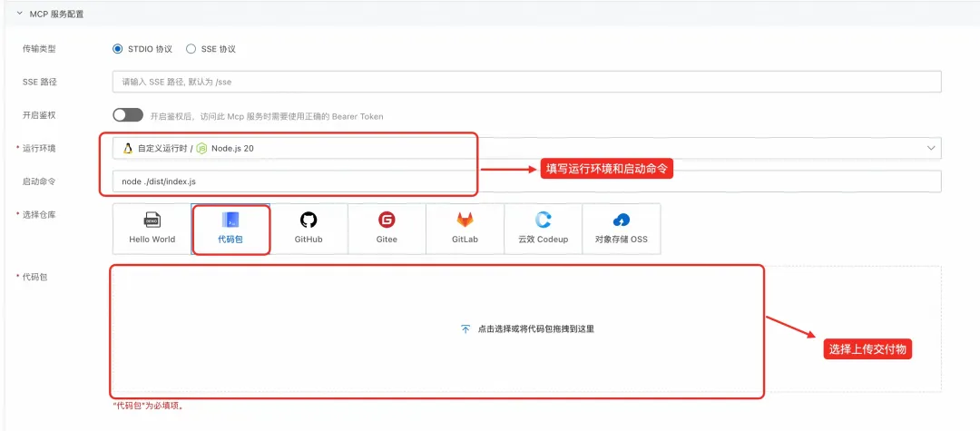Viewport: 980px width, 431px height.
Task: Click the SSE 路径 input field
Action: tap(526, 82)
